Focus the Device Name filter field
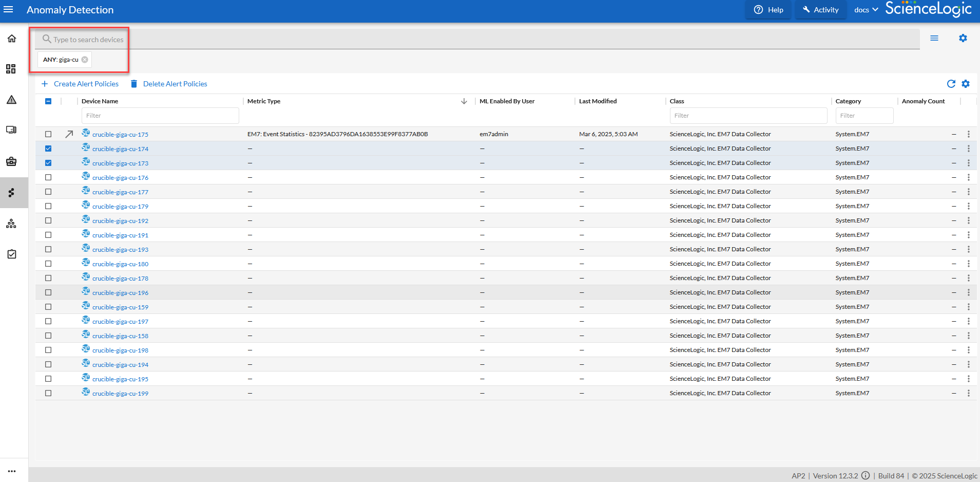The height and width of the screenshot is (482, 980). [x=160, y=116]
